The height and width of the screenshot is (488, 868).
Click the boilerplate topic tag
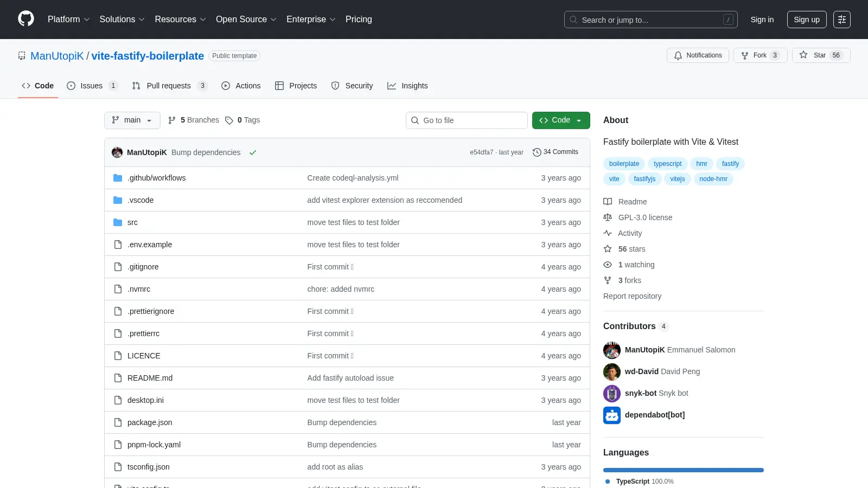click(x=624, y=164)
